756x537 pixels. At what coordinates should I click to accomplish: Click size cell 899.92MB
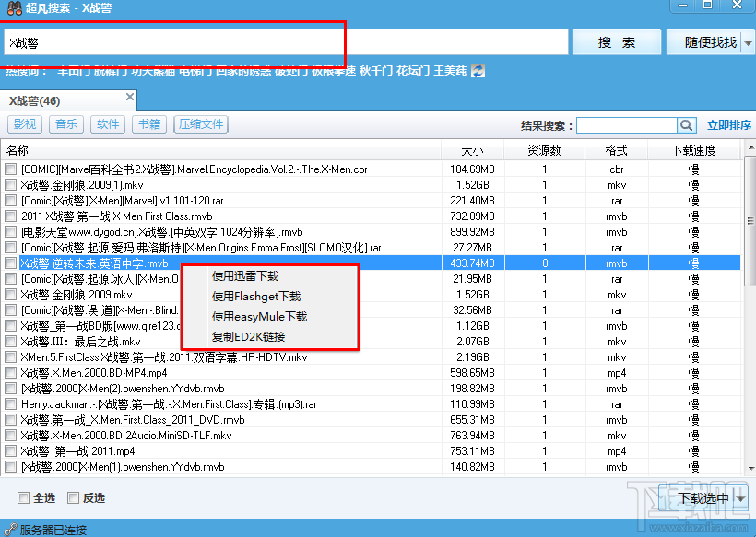point(472,232)
